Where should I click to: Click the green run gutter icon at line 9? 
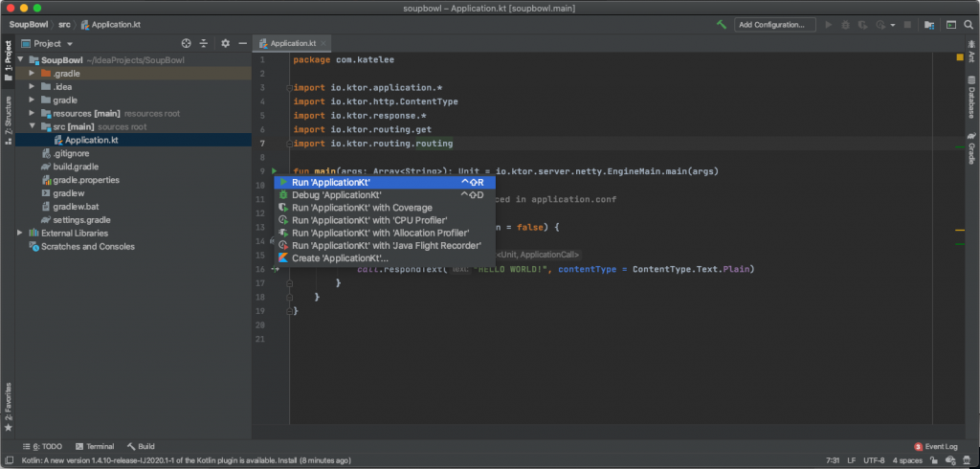pos(275,170)
